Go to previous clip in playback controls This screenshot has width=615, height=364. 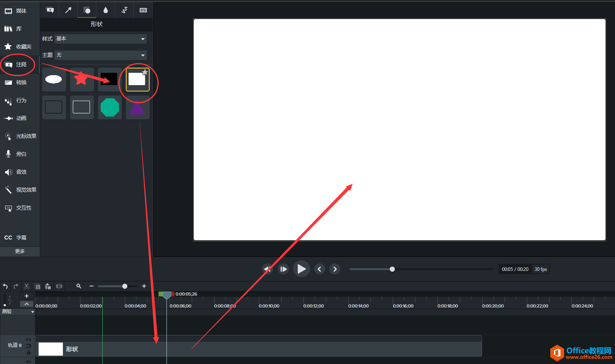click(267, 269)
